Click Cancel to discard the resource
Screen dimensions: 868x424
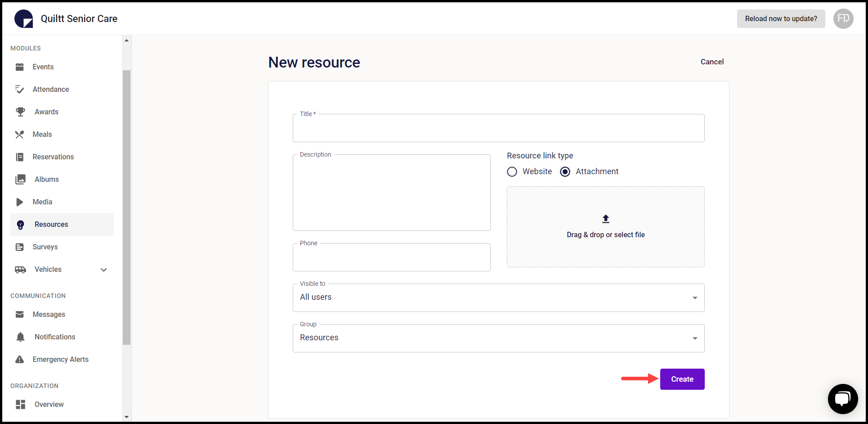712,62
